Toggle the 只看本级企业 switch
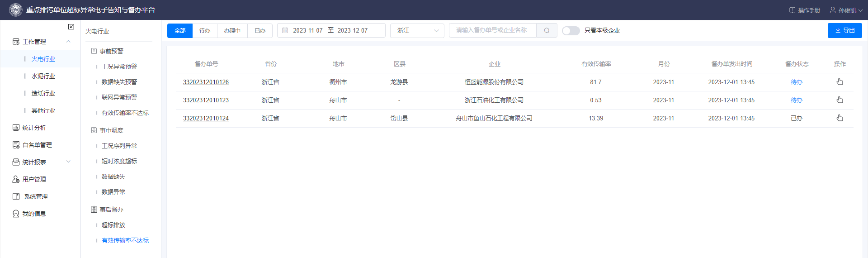 (571, 30)
